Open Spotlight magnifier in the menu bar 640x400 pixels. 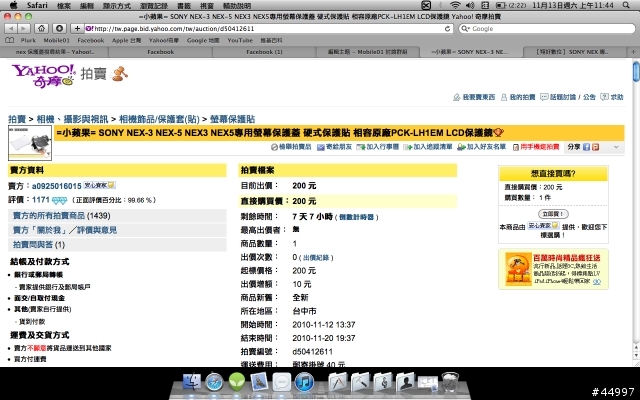[626, 5]
